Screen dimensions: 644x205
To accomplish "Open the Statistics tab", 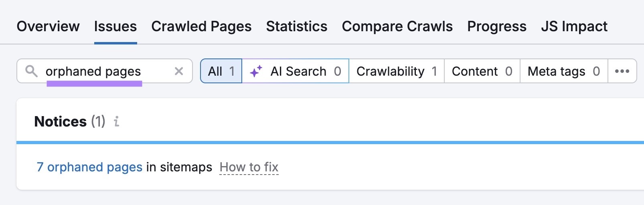I will pyautogui.click(x=297, y=26).
